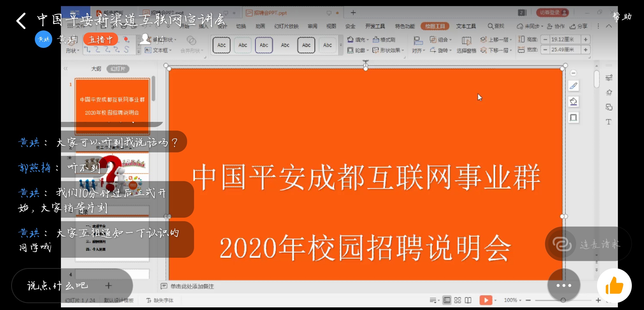Click the 高度 value field 19.12厘米
This screenshot has width=644, height=310.
click(x=565, y=39)
